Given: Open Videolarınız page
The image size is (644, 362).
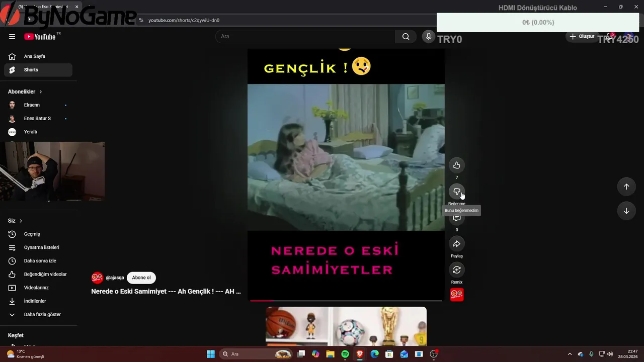Looking at the screenshot, I should [x=38, y=288].
